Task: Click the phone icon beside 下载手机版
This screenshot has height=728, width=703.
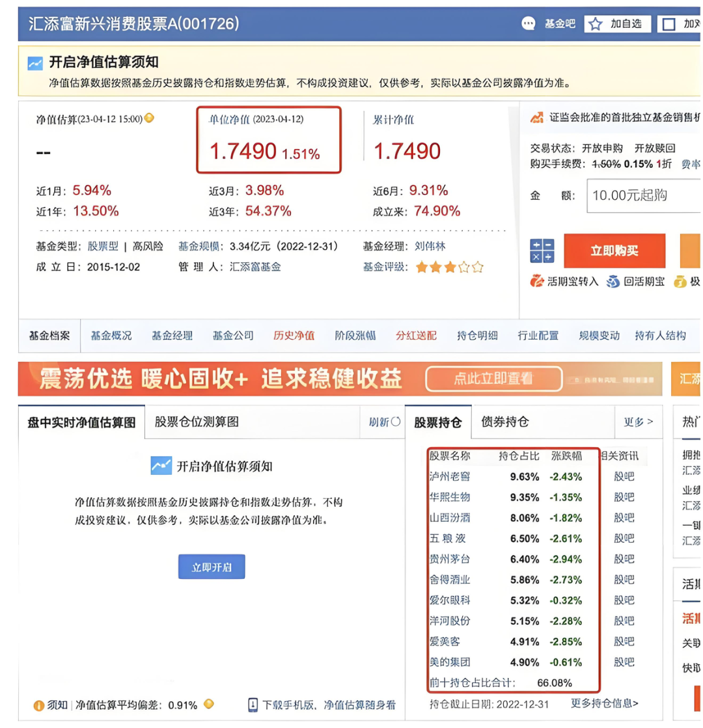Action: (253, 705)
